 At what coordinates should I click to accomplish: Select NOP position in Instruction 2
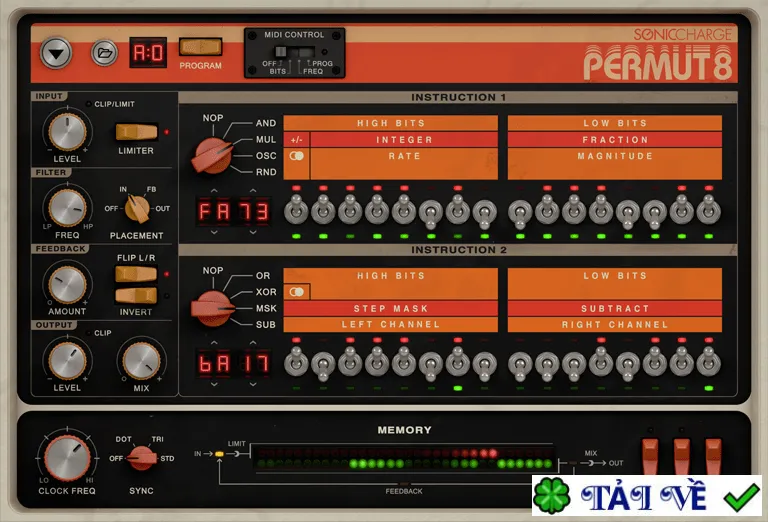[x=213, y=270]
